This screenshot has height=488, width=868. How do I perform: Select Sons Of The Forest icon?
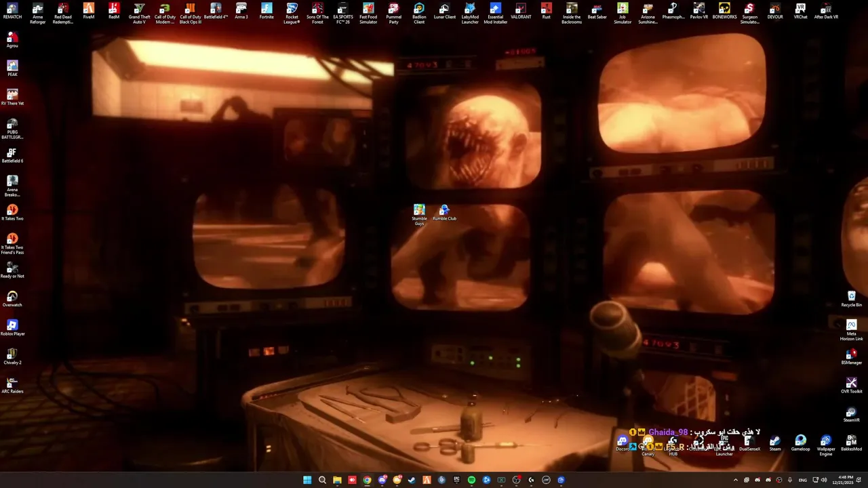pyautogui.click(x=317, y=14)
